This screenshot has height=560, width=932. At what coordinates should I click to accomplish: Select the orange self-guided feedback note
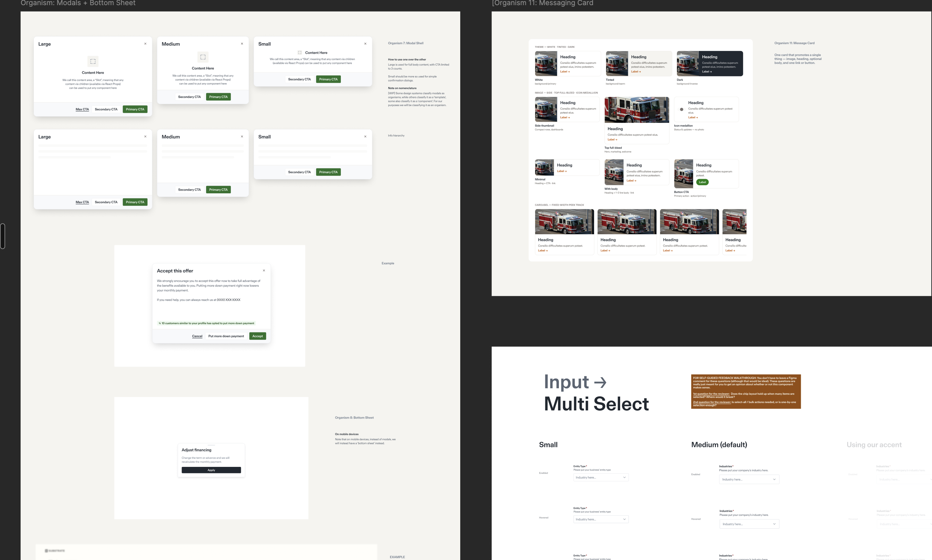coord(746,392)
